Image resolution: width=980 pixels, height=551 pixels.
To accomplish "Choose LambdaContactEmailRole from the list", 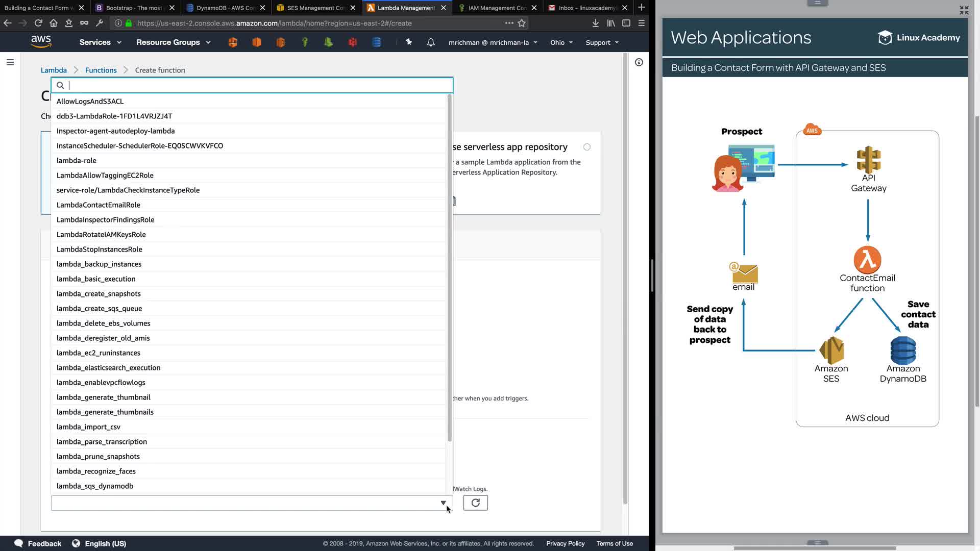I will (99, 205).
